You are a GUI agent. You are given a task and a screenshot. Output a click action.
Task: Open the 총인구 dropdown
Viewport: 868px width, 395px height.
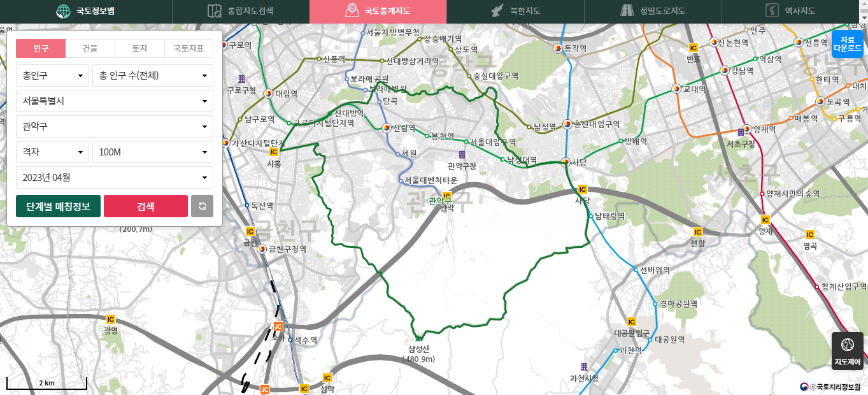tap(52, 76)
